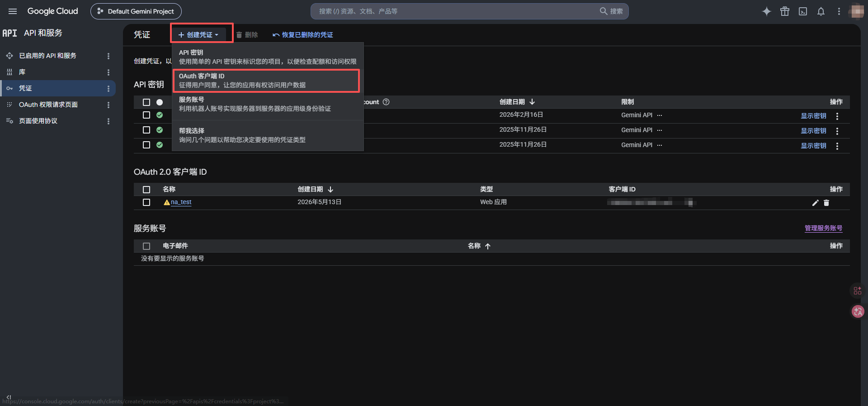Sort service accounts by 名称 arrow
Image resolution: width=868 pixels, height=406 pixels.
488,246
